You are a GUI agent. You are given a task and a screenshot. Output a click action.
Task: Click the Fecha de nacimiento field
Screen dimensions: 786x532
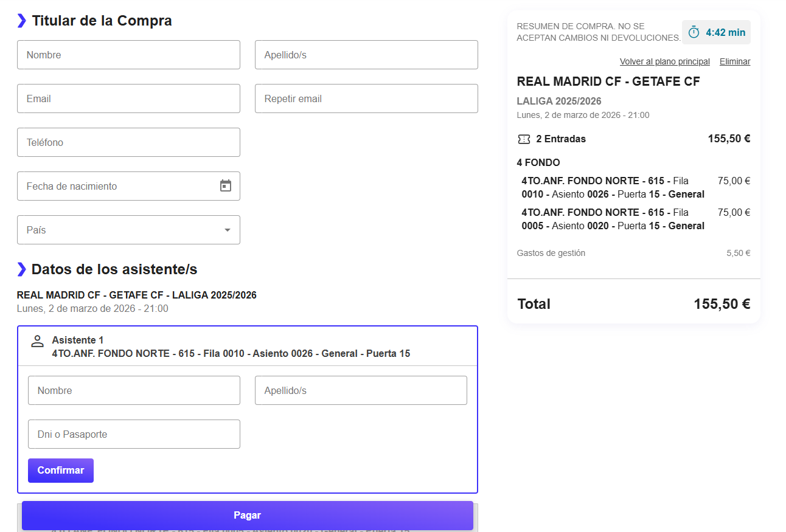click(128, 186)
